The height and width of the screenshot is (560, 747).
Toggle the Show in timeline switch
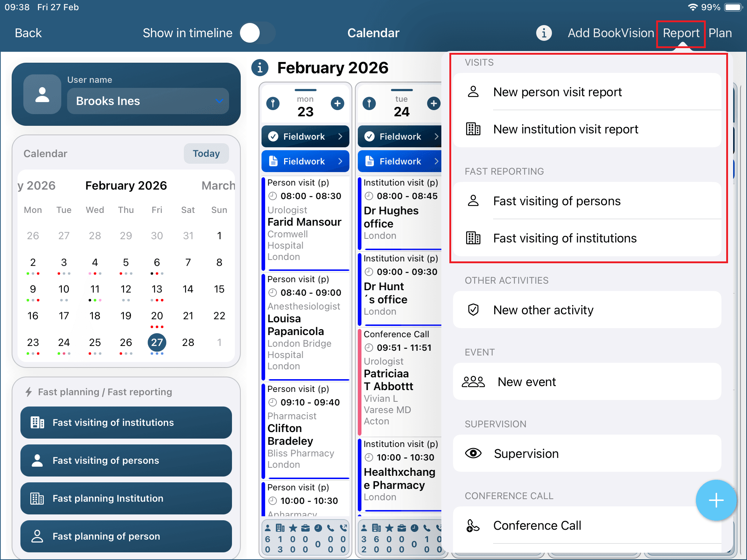258,33
